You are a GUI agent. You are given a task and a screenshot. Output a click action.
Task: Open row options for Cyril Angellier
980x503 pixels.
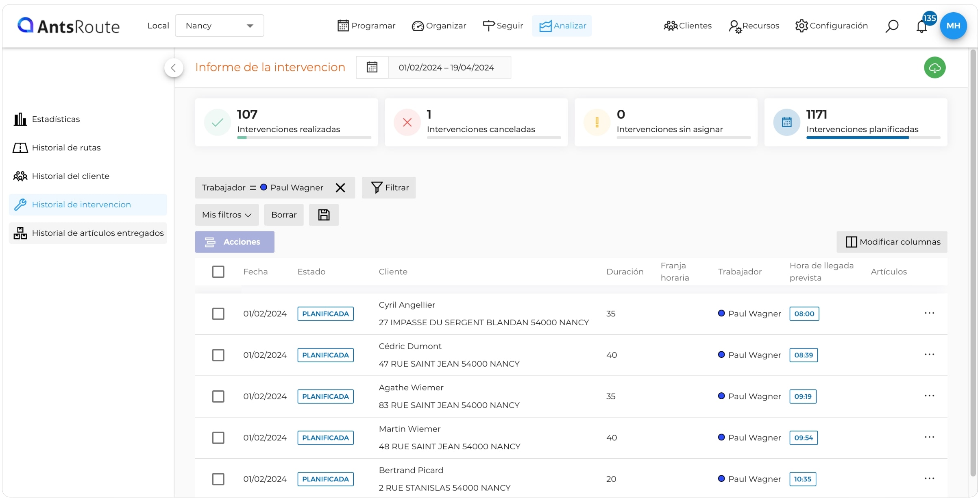[x=929, y=313]
